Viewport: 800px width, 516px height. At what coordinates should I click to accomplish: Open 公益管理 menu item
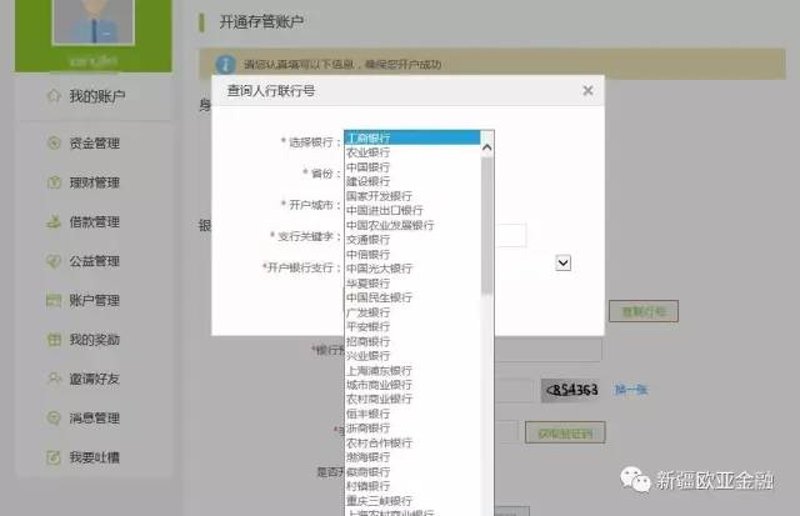[x=94, y=261]
